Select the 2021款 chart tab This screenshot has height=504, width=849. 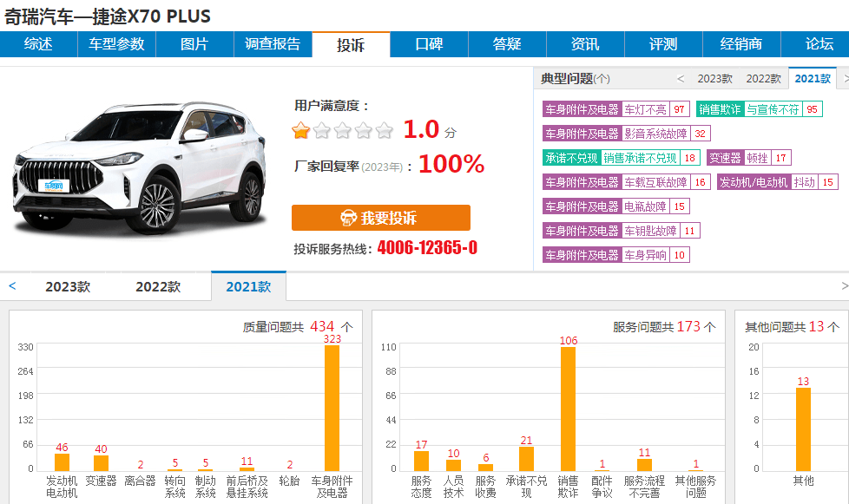(x=248, y=286)
